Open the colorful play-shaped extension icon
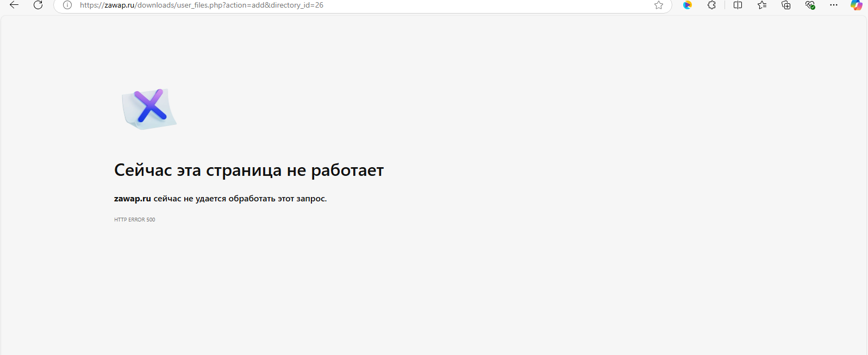 pos(688,5)
